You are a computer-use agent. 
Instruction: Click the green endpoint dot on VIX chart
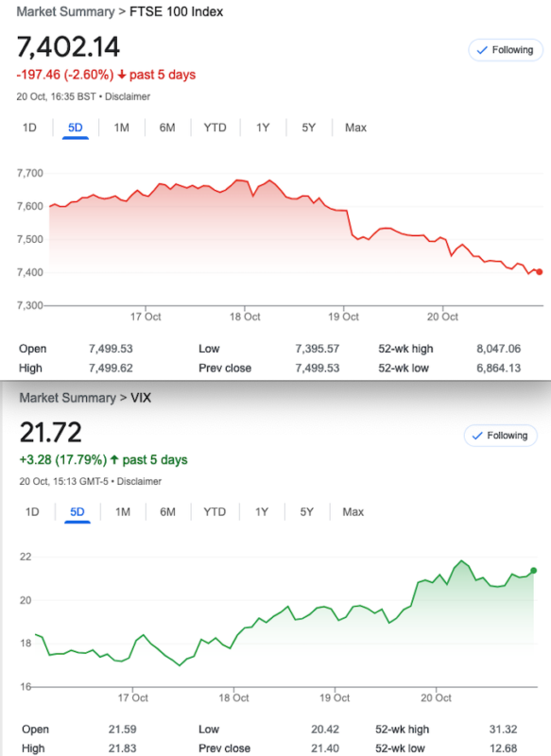click(534, 571)
